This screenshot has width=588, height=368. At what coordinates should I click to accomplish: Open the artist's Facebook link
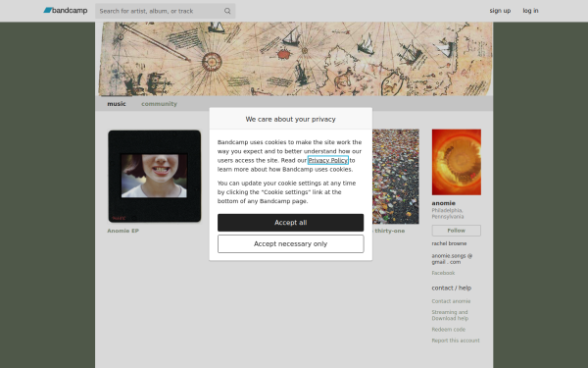pyautogui.click(x=443, y=273)
